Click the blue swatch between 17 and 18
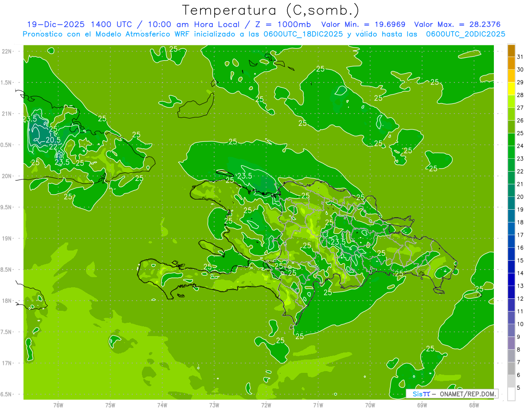Image resolution: width=532 pixels, height=411 pixels. (511, 229)
